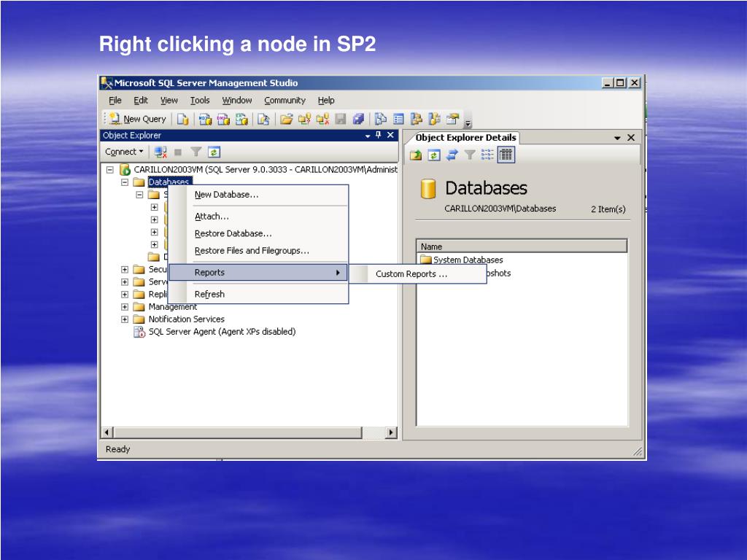Image resolution: width=747 pixels, height=560 pixels.
Task: Open Object Explorer Details tab dropdown arrow
Action: click(x=617, y=138)
